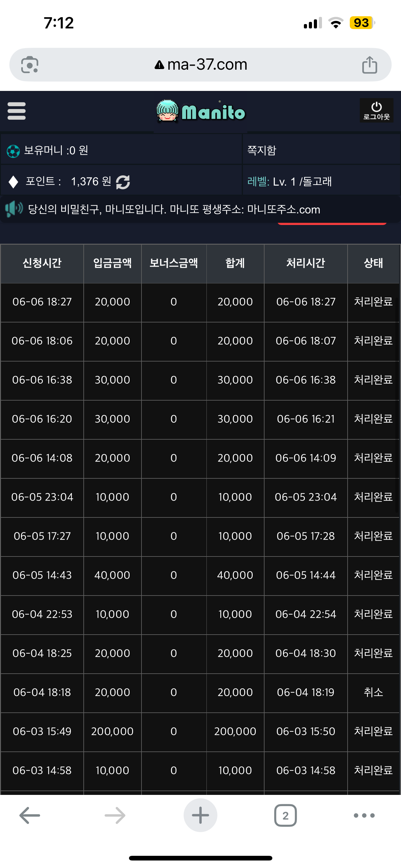Open the 쪽지함 message box
This screenshot has height=868, width=401.
tap(262, 150)
